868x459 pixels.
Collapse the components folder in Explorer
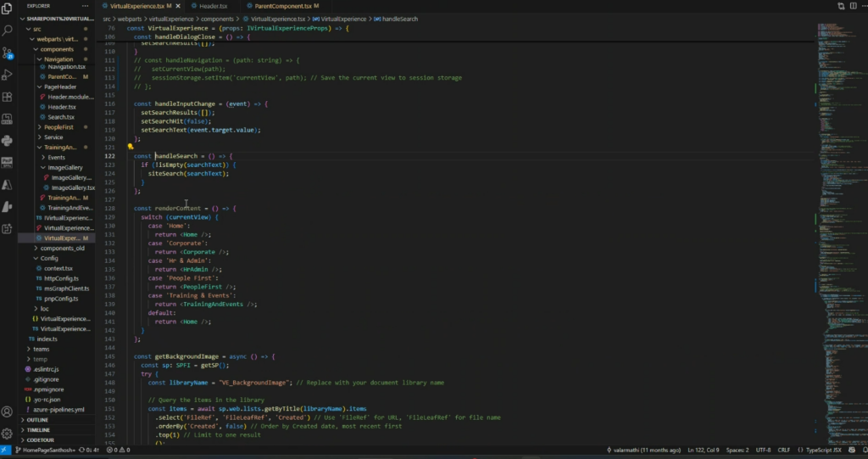coord(57,49)
